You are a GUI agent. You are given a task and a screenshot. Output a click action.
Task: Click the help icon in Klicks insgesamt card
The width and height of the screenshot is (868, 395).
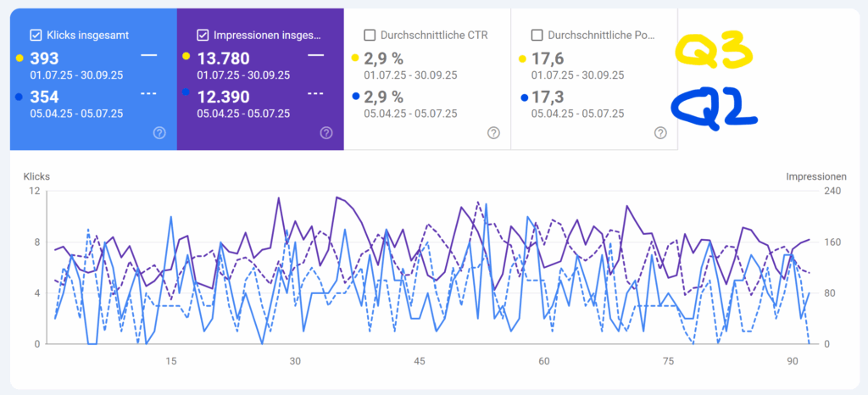point(159,132)
